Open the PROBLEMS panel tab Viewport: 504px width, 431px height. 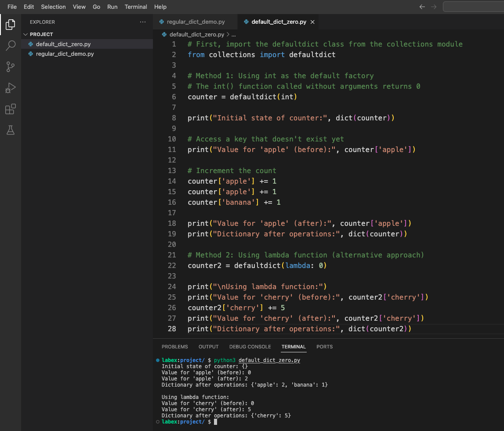(x=174, y=347)
